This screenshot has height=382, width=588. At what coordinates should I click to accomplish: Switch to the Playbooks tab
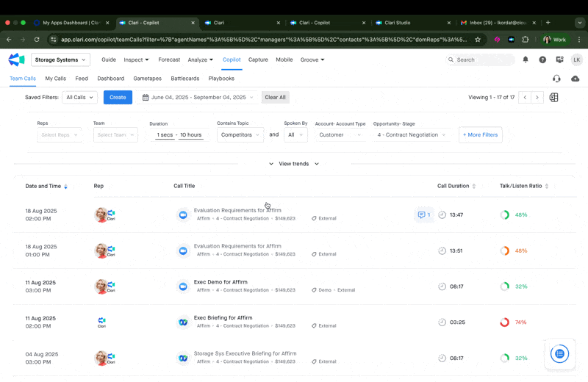(221, 79)
